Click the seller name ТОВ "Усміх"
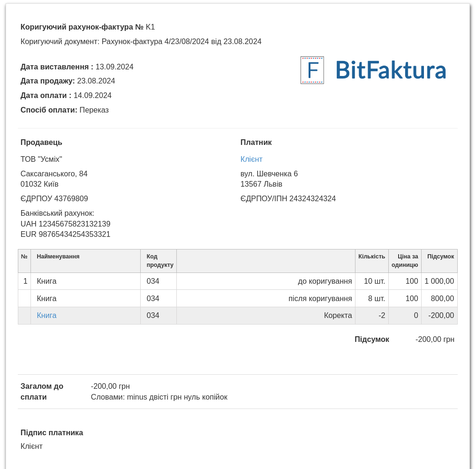Screen dimensions: 476x469 click(41, 159)
